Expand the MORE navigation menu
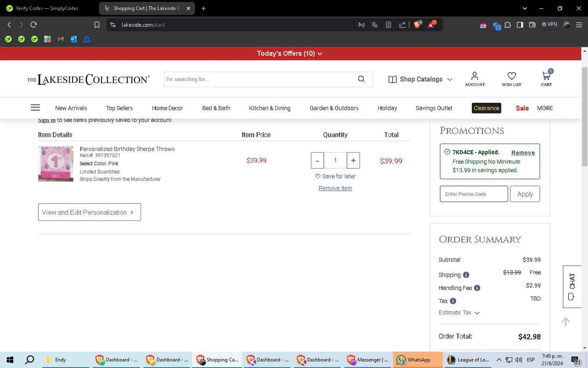Viewport: 588px width, 368px height. (545, 108)
